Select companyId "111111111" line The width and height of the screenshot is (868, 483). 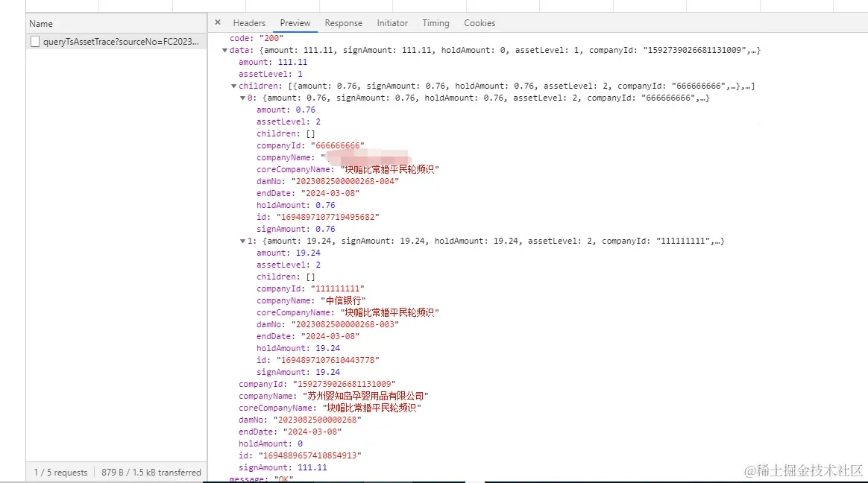(310, 288)
